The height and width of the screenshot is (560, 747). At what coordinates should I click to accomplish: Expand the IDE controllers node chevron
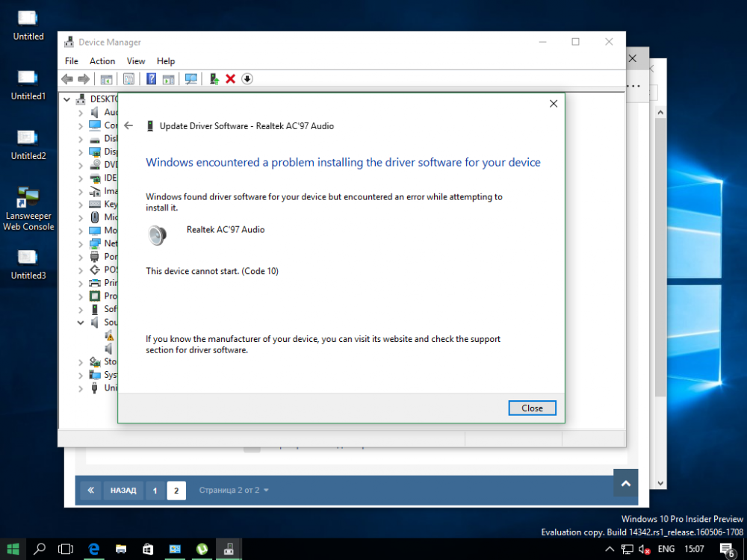coord(80,178)
